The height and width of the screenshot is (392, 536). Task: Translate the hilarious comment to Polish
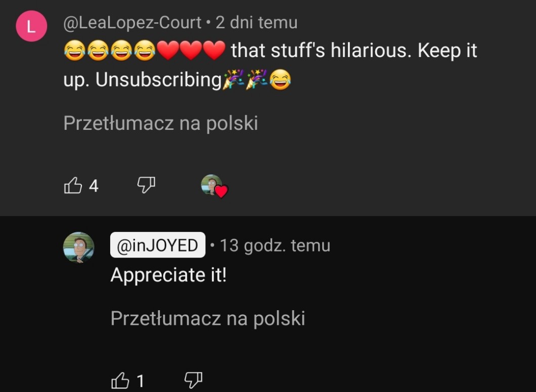[160, 123]
